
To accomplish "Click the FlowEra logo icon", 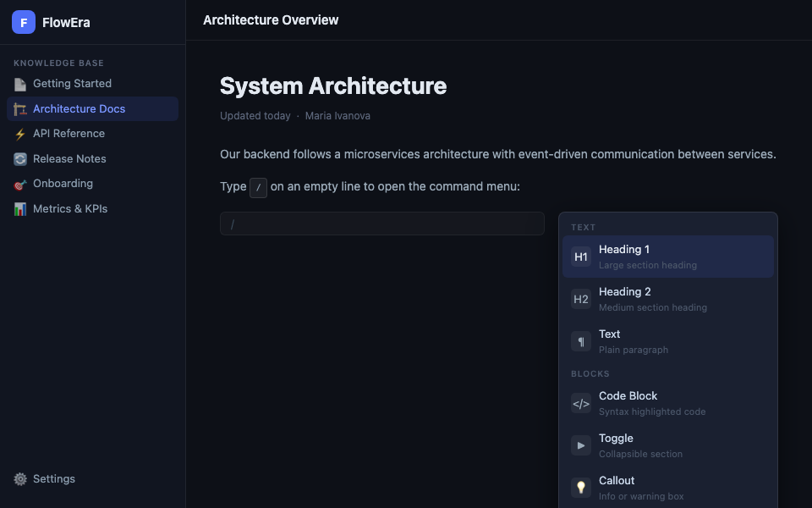I will pyautogui.click(x=24, y=22).
